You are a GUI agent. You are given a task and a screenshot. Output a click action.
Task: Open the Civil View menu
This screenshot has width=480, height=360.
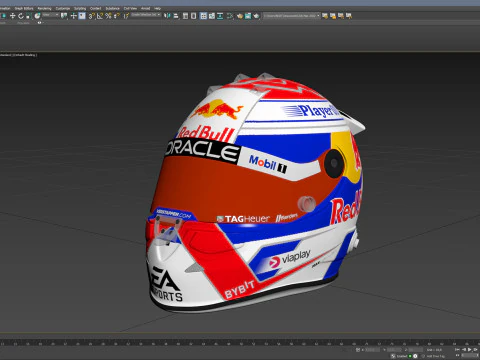(130, 8)
